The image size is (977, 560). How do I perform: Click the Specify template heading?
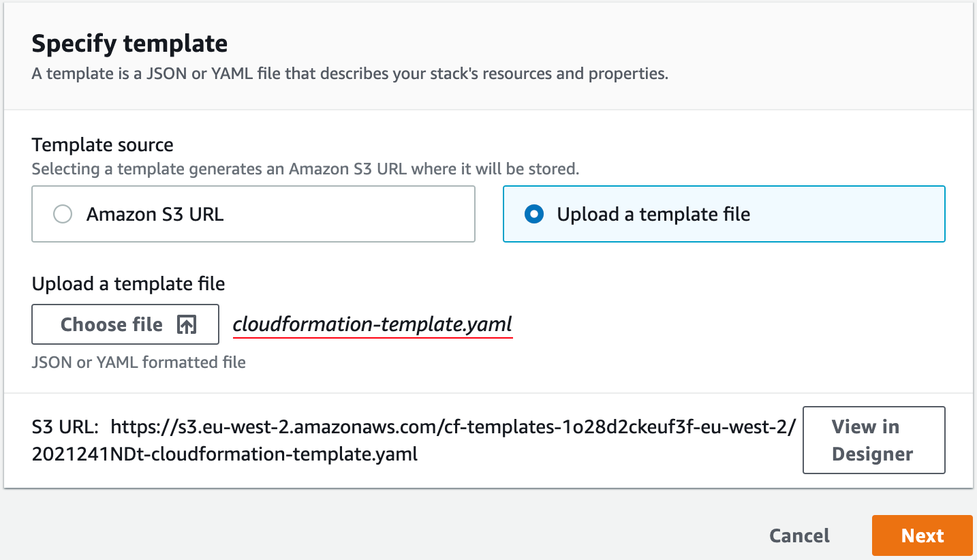[130, 44]
